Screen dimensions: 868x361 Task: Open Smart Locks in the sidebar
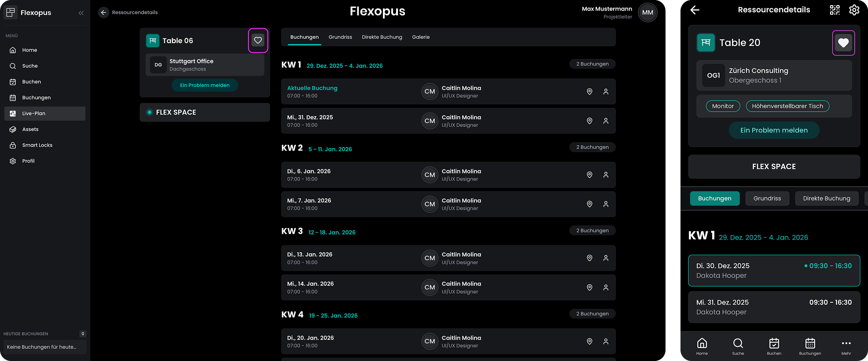[x=37, y=145]
